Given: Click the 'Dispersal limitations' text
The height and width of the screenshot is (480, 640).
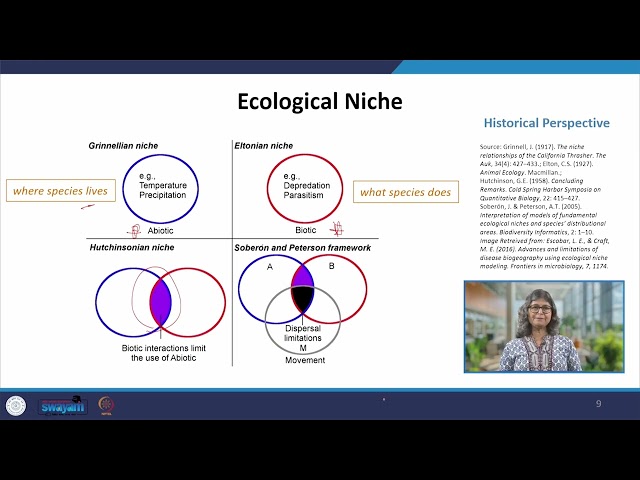Looking at the screenshot, I should [303, 333].
